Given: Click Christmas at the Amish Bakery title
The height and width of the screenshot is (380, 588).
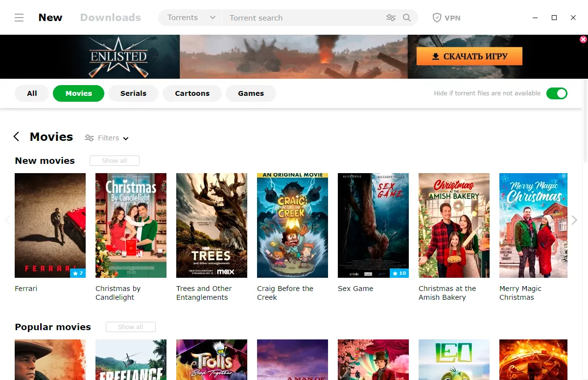Looking at the screenshot, I should (447, 293).
